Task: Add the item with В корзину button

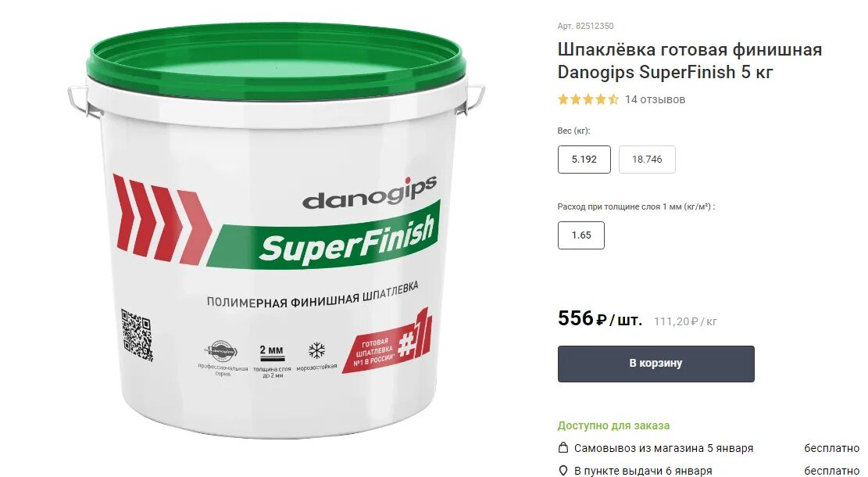Action: tap(656, 364)
